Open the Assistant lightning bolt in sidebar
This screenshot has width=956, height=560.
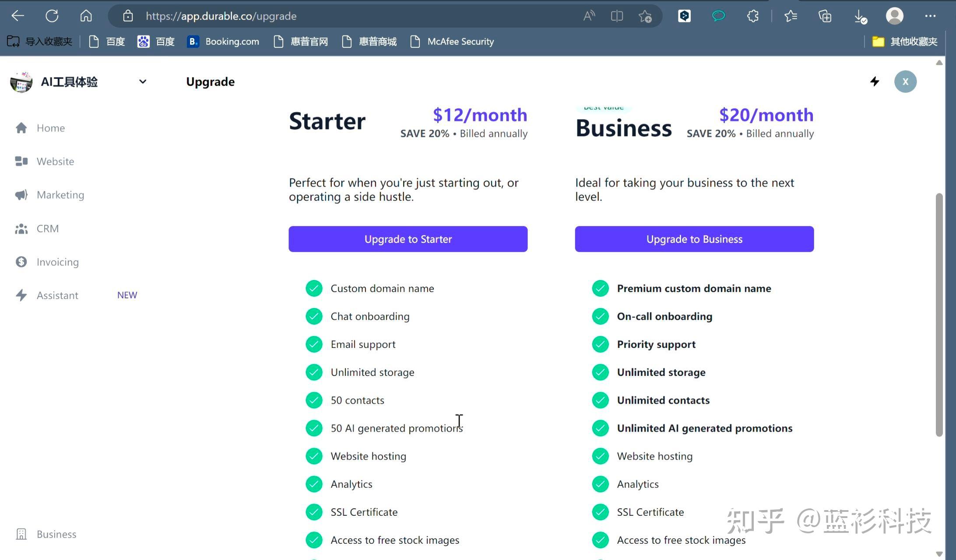pos(21,295)
